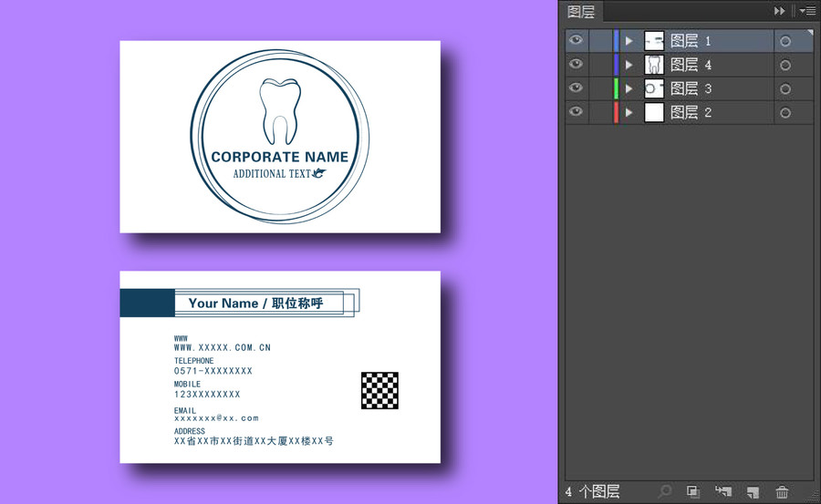
Task: Select the layer named 图层 3
Action: pyautogui.click(x=691, y=88)
